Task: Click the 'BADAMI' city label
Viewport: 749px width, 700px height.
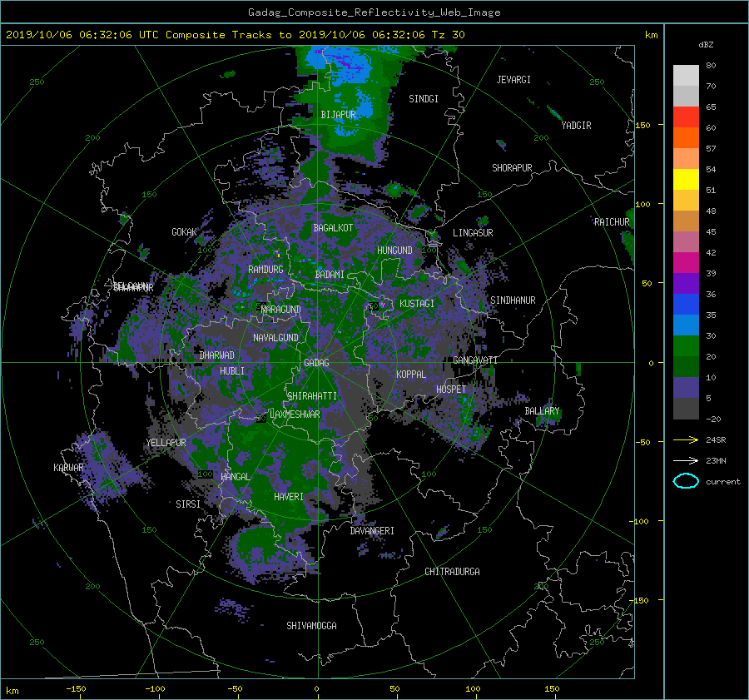Action: (x=330, y=275)
